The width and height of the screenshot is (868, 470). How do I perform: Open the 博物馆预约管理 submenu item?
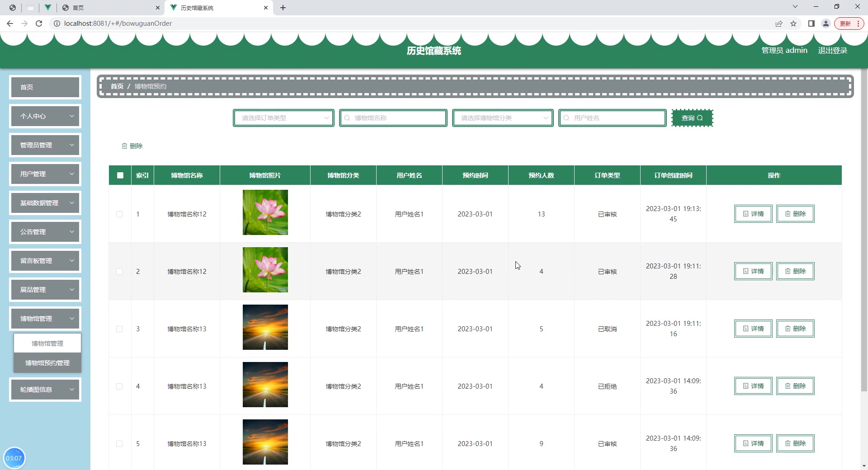[x=47, y=363]
